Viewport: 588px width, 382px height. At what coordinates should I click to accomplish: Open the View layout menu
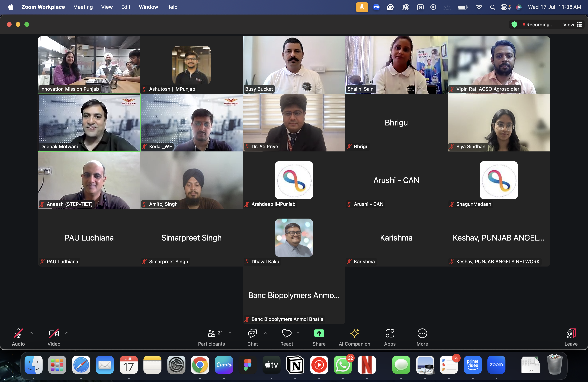[x=572, y=25]
